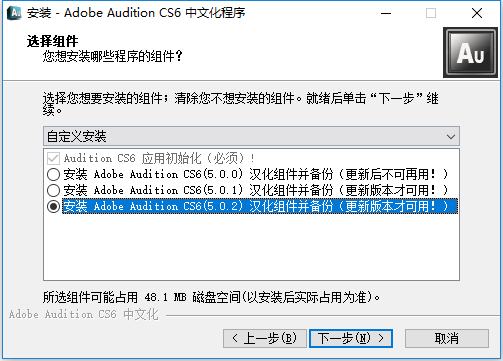Viewport: 503px width, 361px height.
Task: Click the empty area of the components list
Action: pos(251,247)
